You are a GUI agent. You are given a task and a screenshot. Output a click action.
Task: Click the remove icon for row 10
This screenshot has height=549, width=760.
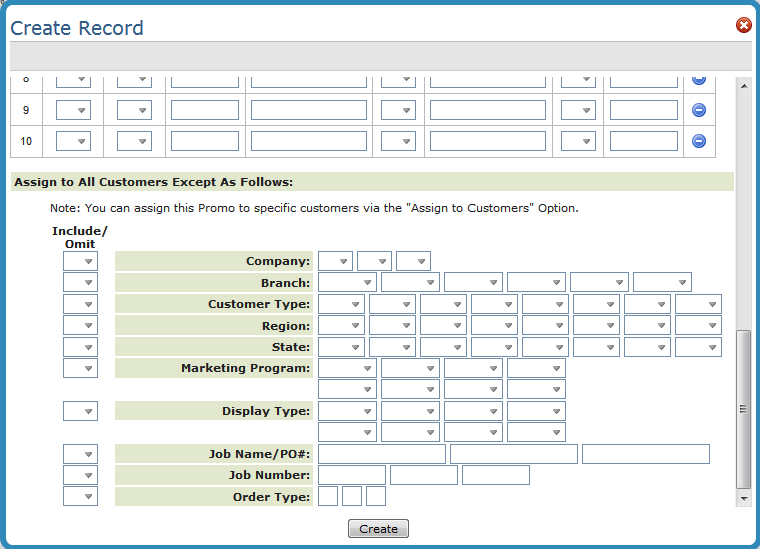pos(699,141)
